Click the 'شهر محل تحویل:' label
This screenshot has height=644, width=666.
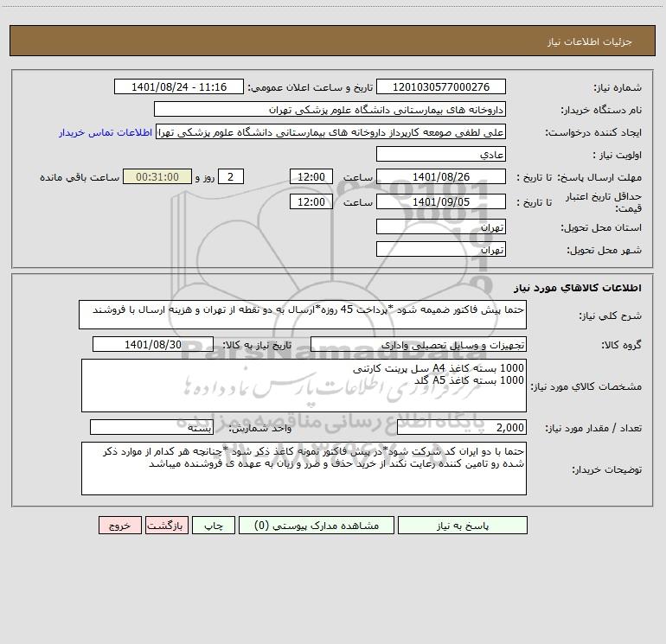point(605,250)
